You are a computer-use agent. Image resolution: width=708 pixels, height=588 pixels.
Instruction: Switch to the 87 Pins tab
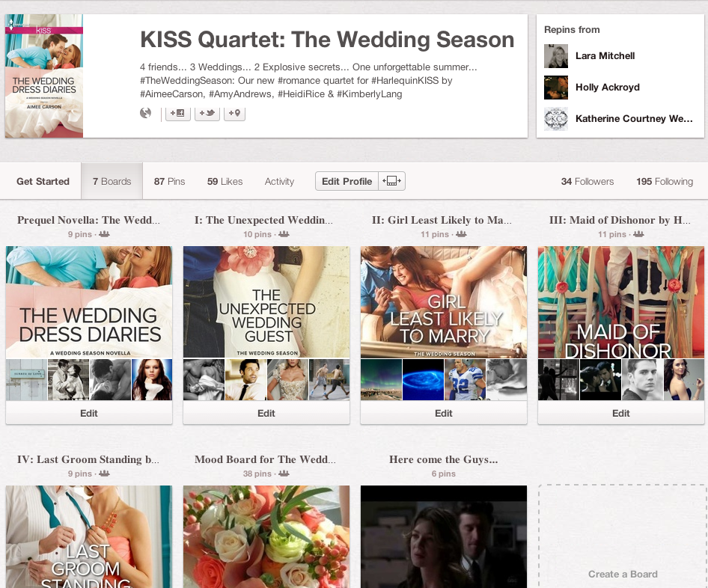point(169,181)
